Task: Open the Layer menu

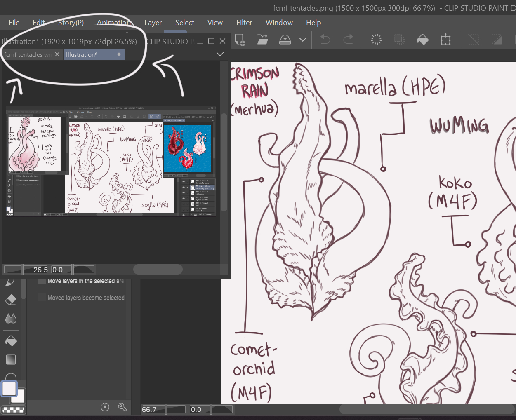Action: [x=153, y=23]
